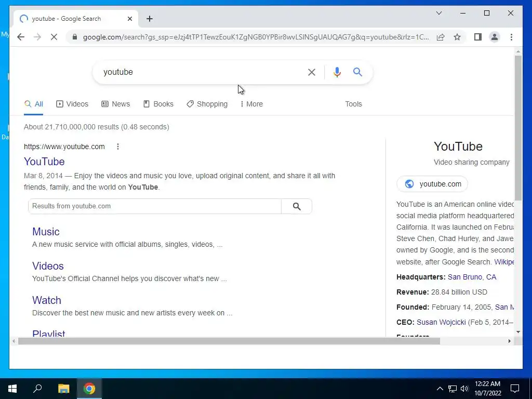Click the padlock site info icon

point(75,37)
